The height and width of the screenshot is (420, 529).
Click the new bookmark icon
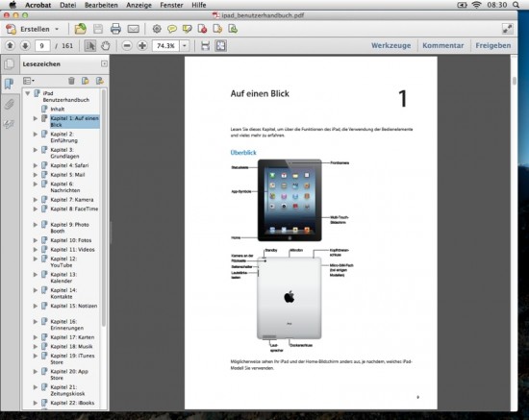[86, 81]
